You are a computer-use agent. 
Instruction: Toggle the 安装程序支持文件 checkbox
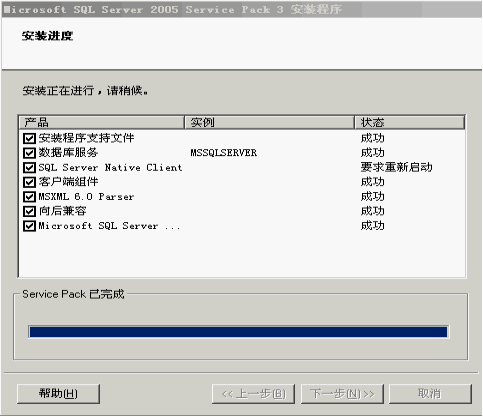point(29,138)
